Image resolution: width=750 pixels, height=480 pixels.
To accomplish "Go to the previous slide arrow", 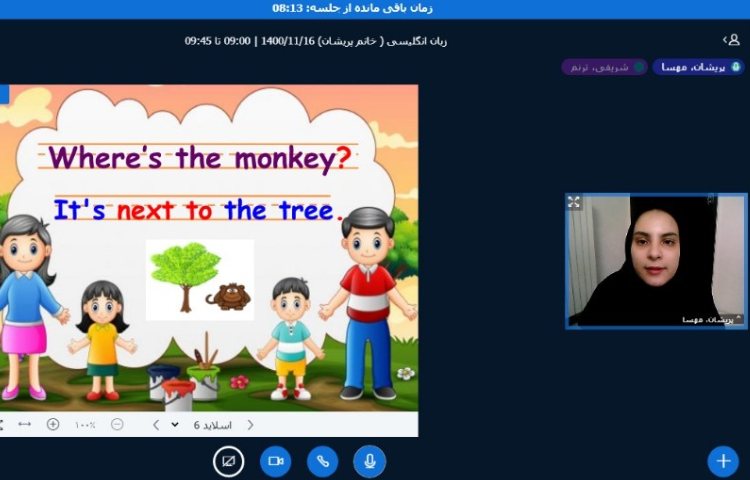I will point(250,424).
